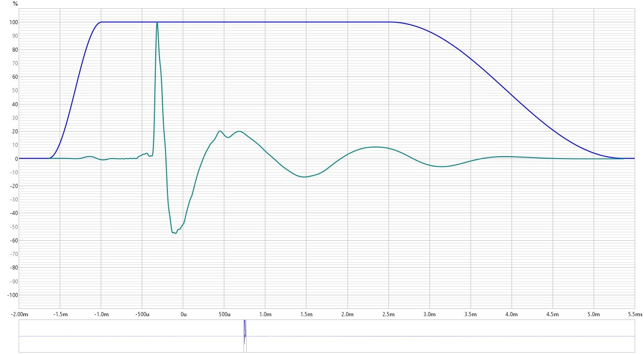Image resolution: width=644 pixels, height=354 pixels.
Task: Click the time axis label 3.0m
Action: click(429, 314)
